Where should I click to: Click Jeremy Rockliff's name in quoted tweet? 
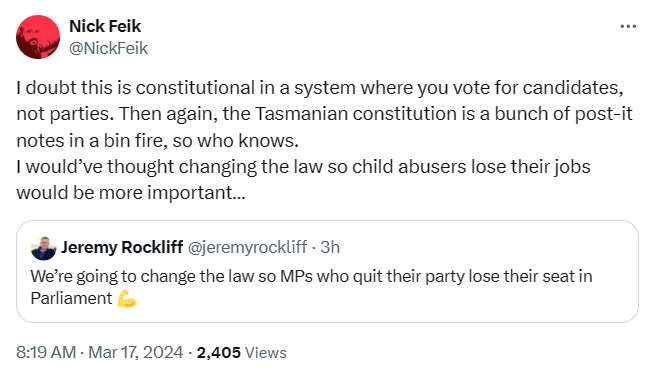coord(122,247)
